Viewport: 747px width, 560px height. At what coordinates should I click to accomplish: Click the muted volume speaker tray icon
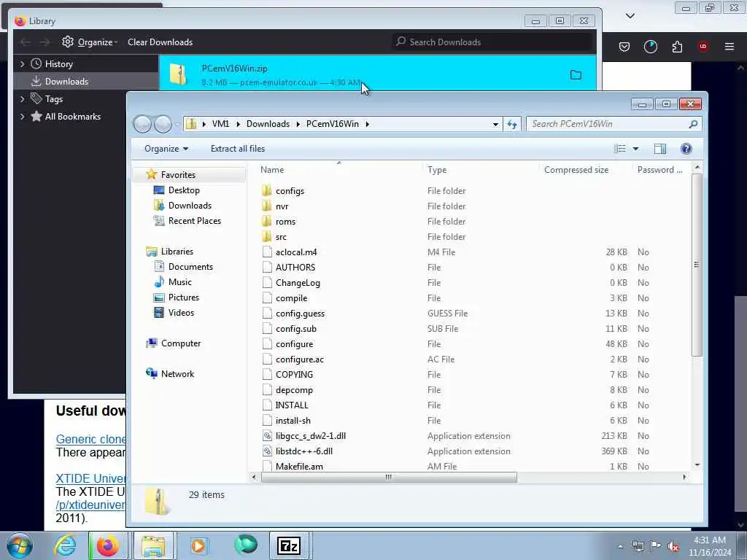(x=673, y=547)
